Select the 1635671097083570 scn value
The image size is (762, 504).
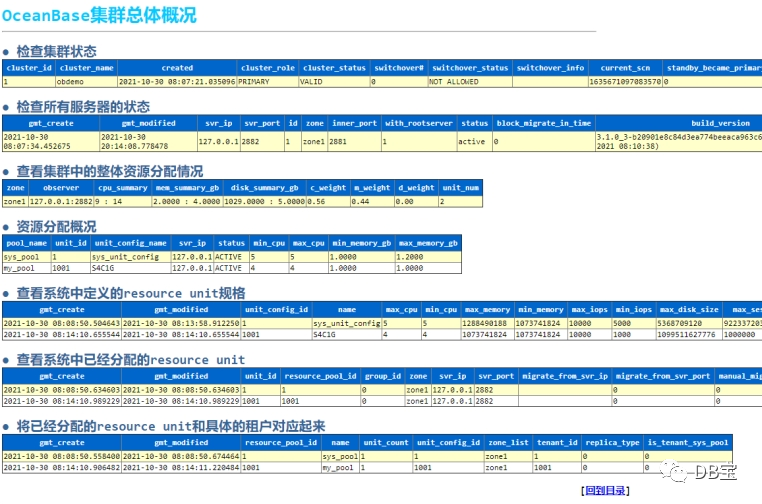625,82
